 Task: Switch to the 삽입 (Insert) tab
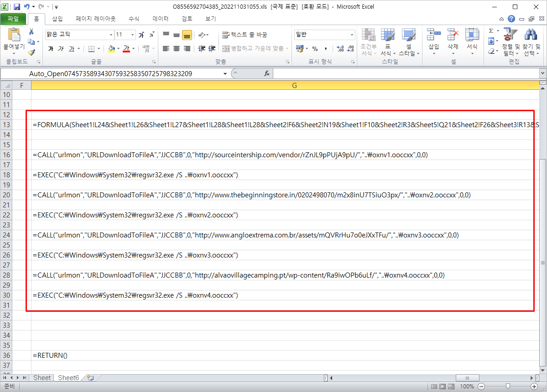57,19
